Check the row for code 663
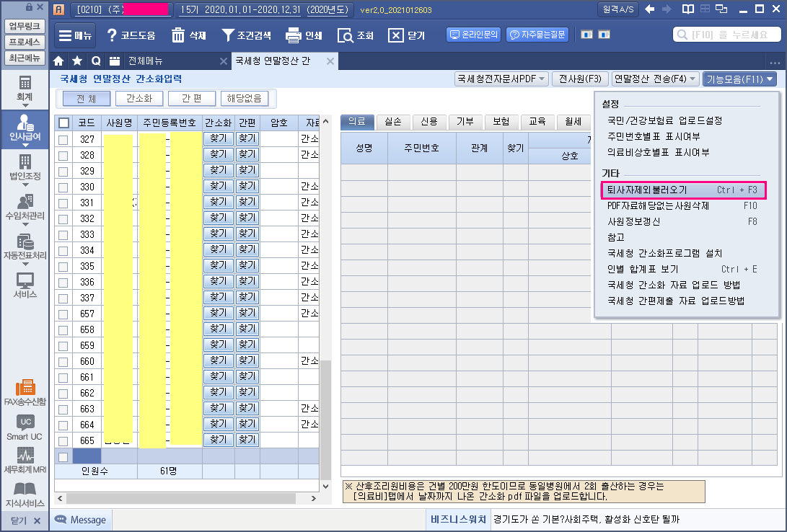The image size is (787, 532). 63,409
